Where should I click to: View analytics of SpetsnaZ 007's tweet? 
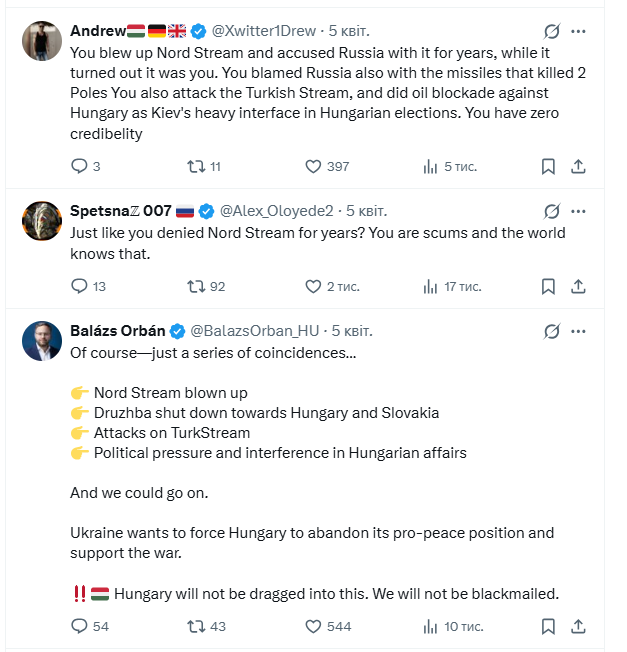coord(430,286)
